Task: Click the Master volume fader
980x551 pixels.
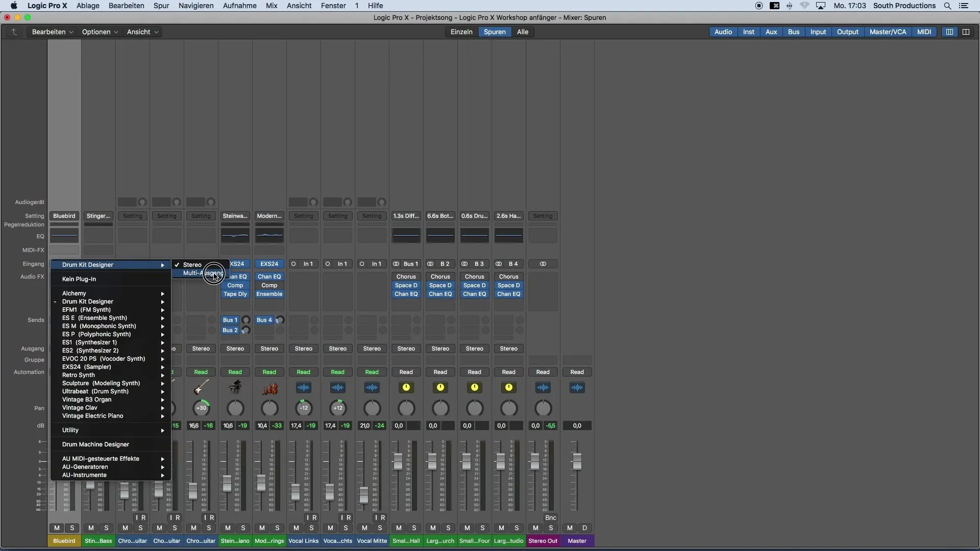Action: 577,462
